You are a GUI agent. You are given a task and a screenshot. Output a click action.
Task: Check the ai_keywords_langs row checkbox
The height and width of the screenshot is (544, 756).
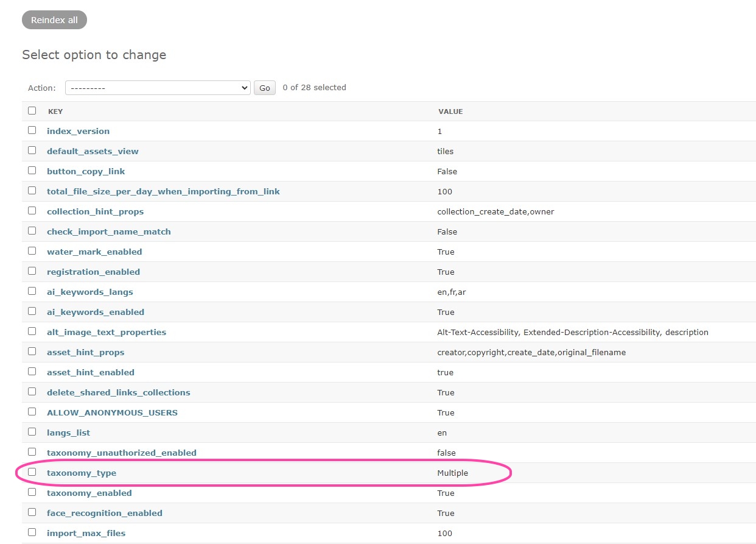pos(32,291)
